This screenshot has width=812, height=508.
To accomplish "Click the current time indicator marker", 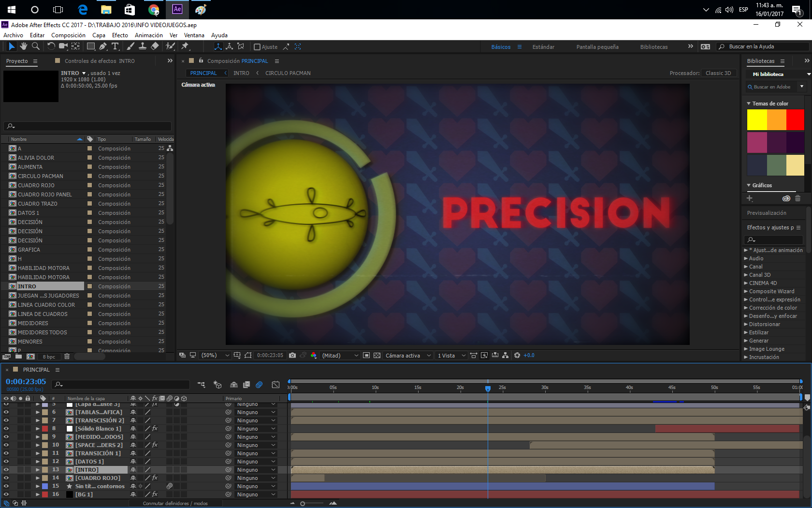I will pos(488,388).
